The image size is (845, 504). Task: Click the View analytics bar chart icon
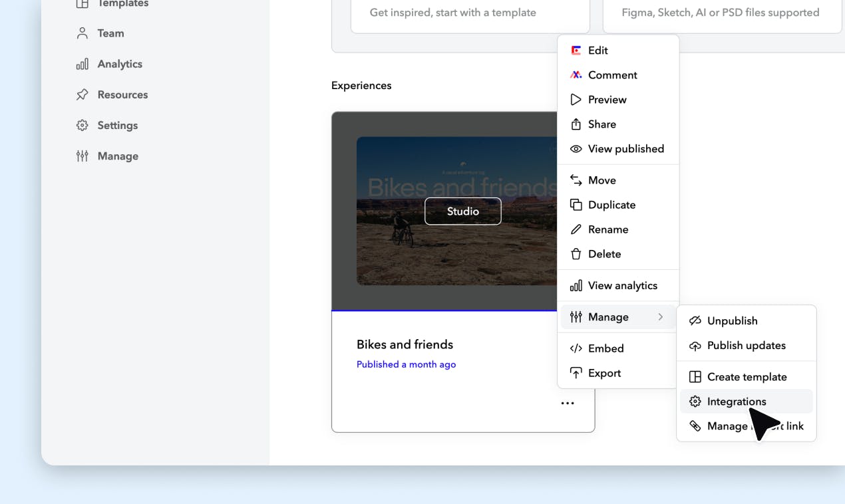(576, 285)
